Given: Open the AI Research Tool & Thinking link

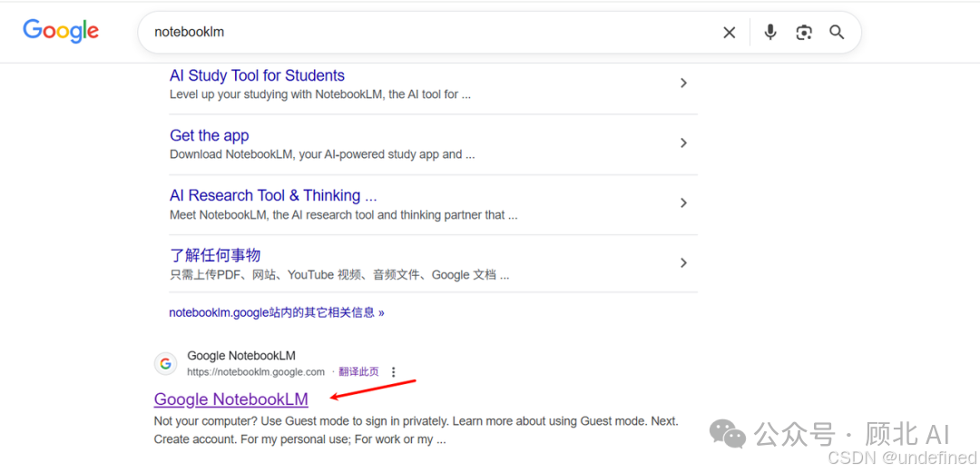Looking at the screenshot, I should tap(273, 196).
